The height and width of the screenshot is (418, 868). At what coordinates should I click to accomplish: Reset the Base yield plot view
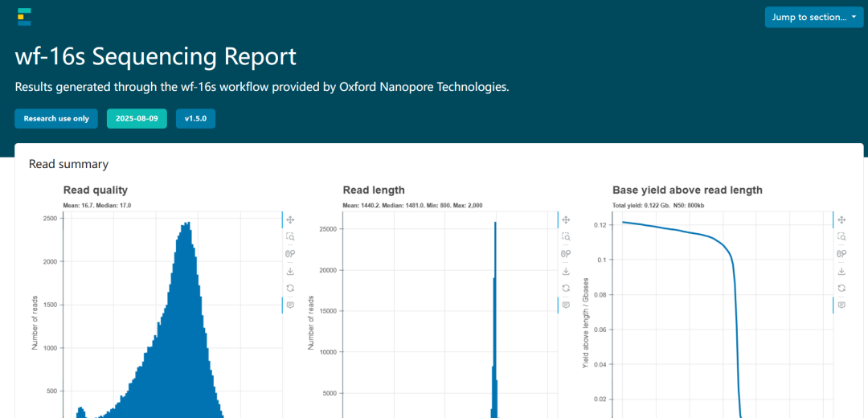[x=841, y=288]
